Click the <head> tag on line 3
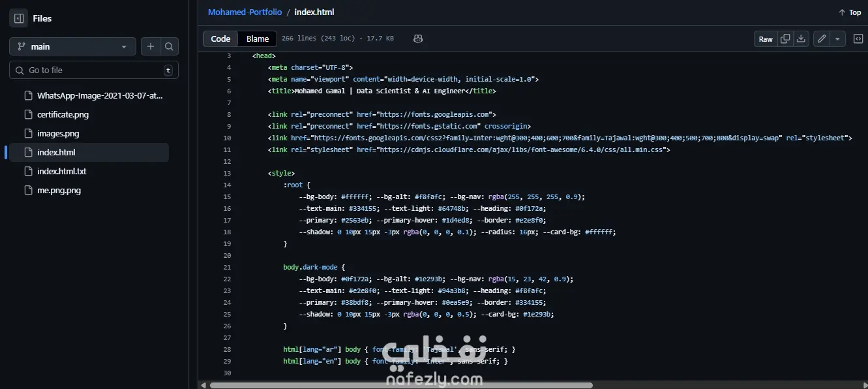This screenshot has width=868, height=389. (264, 55)
